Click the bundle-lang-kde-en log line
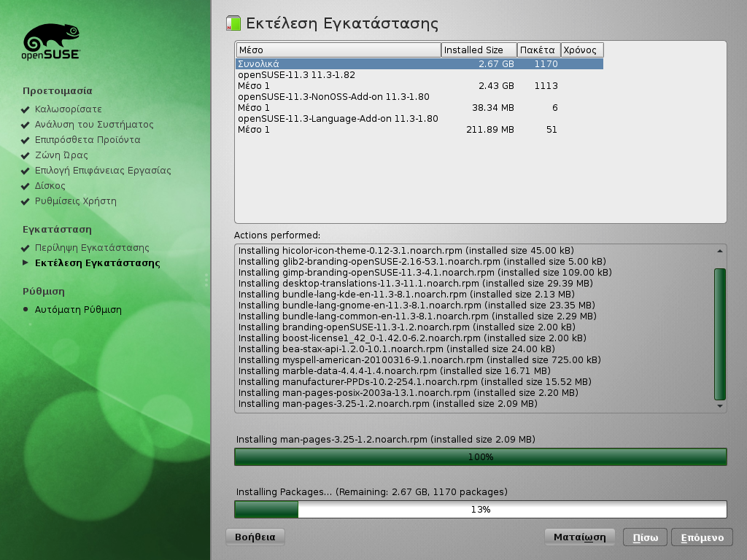The width and height of the screenshot is (747, 560). (x=406, y=295)
